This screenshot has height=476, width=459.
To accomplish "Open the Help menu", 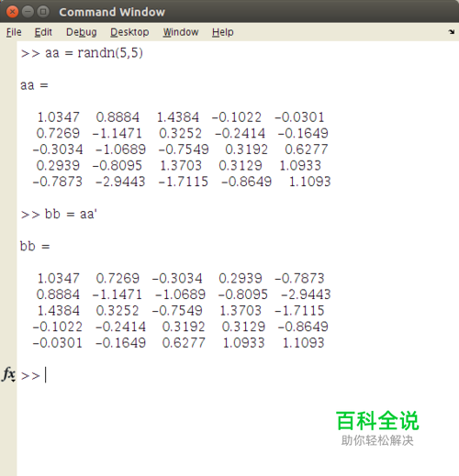I will (x=223, y=32).
